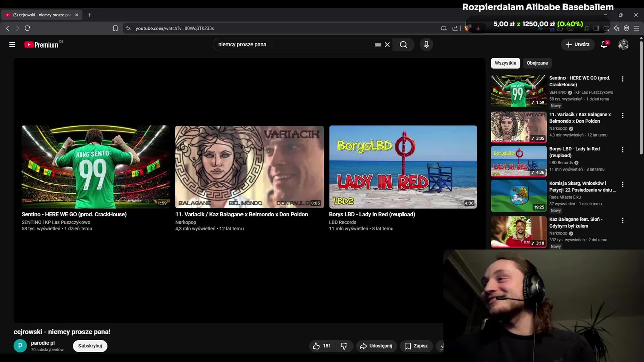This screenshot has height=362, width=644.
Task: Click the page vertical scrollbar thumb
Action: [641, 98]
